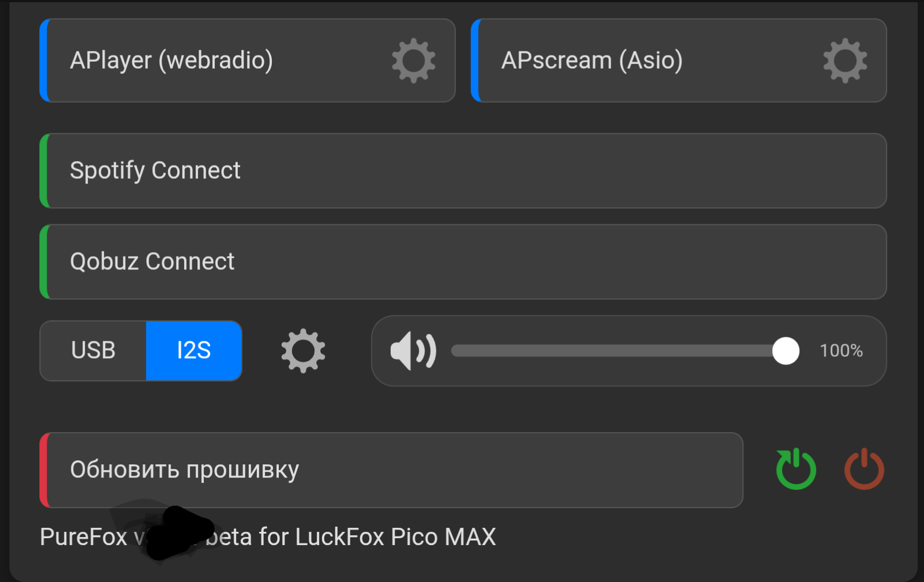Select the I2S output option
Image resolution: width=924 pixels, height=582 pixels.
click(x=194, y=351)
